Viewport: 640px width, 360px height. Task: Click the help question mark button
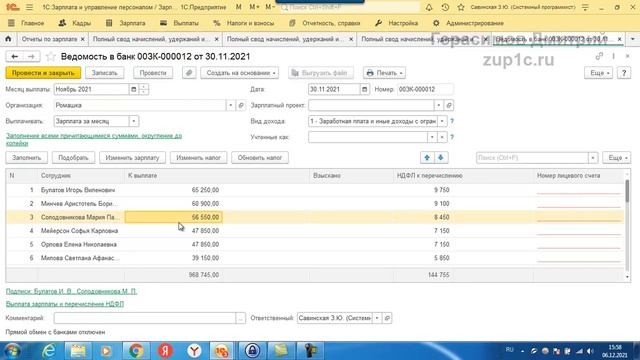(x=624, y=73)
